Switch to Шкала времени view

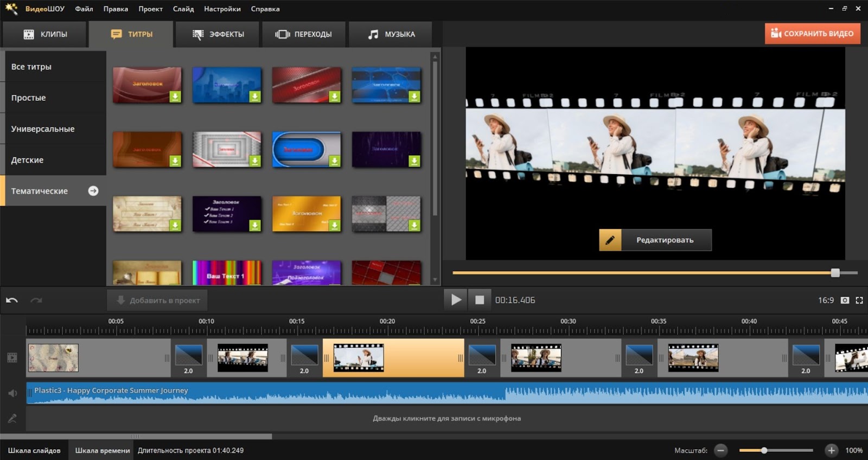102,450
